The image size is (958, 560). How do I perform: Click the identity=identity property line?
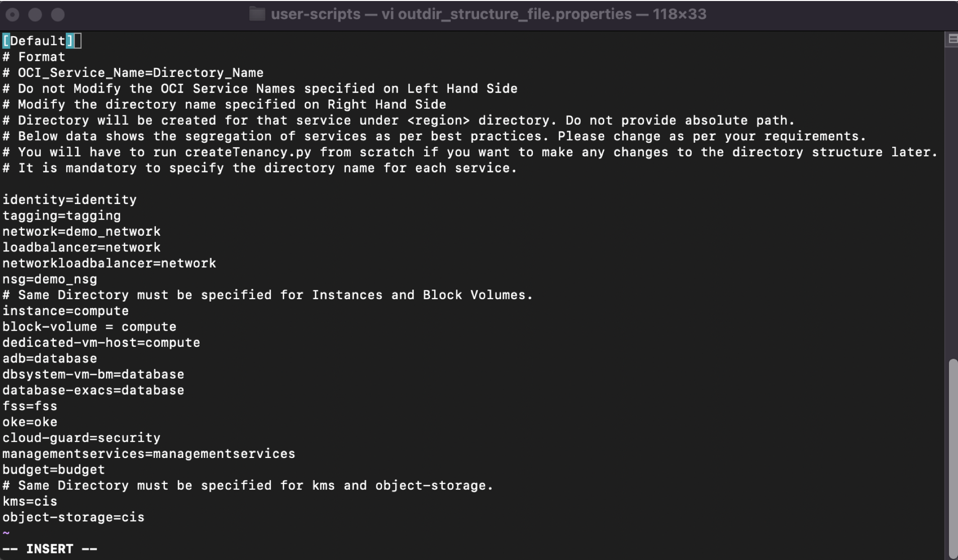click(69, 200)
